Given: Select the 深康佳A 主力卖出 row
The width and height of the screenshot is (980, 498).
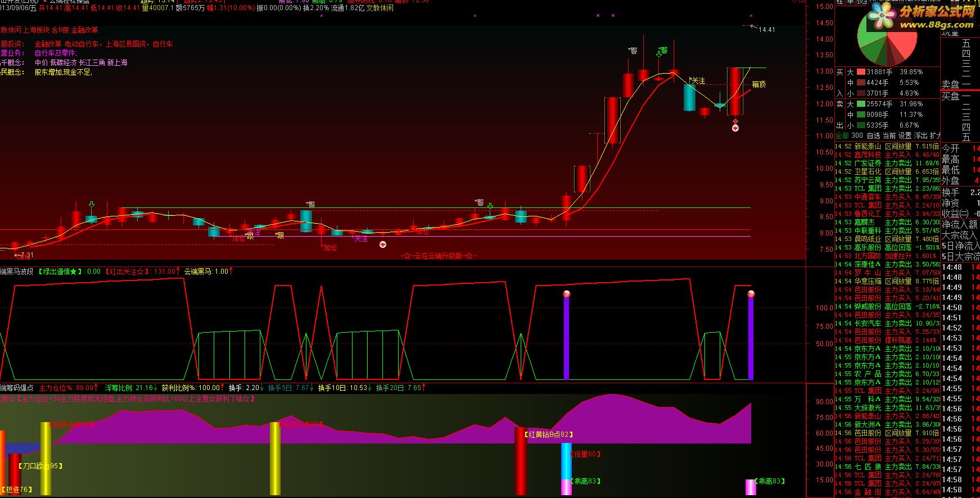Looking at the screenshot, I should 887,264.
